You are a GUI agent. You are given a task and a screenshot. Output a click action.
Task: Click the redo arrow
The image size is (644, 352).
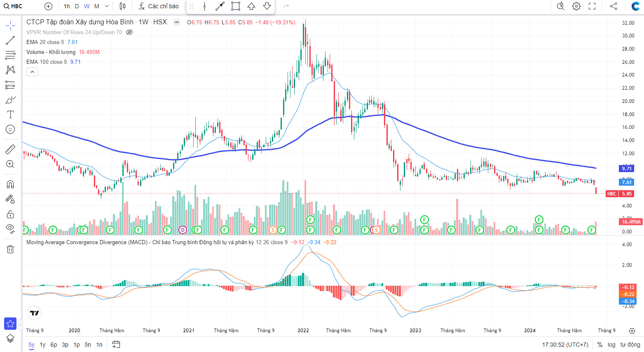pos(286,6)
